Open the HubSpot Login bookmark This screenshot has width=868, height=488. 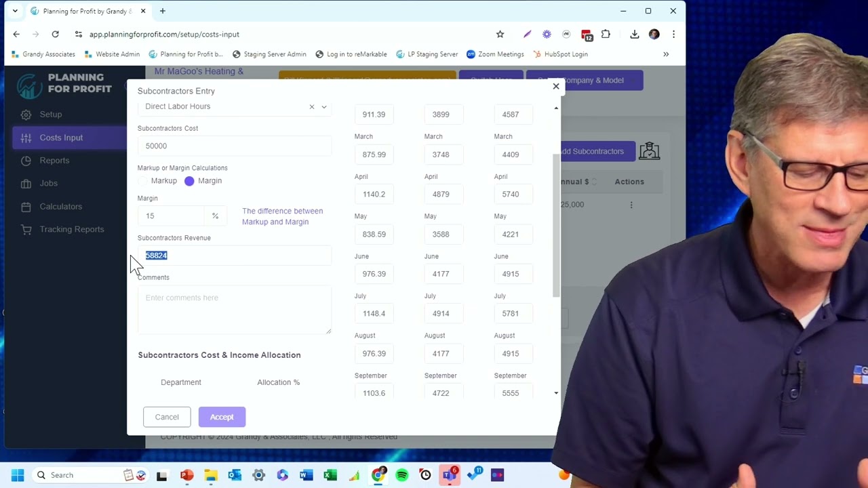560,54
